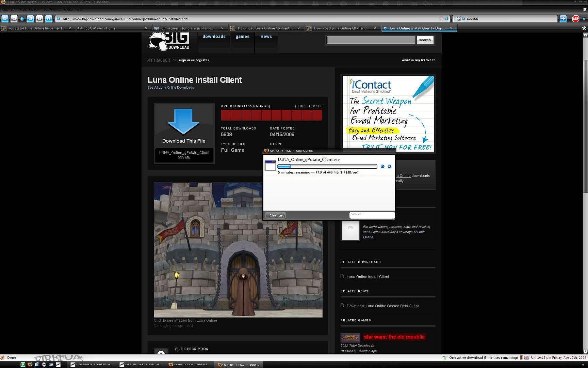
Task: Rate the file using the red rating bar
Action: click(x=271, y=115)
